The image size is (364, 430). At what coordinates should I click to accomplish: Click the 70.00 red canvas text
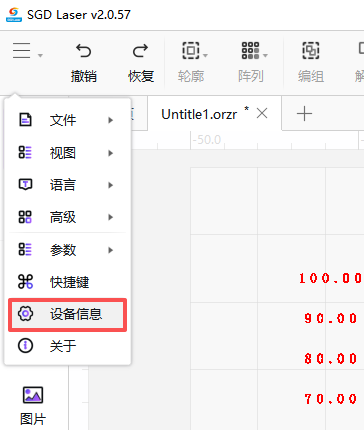coord(331,399)
